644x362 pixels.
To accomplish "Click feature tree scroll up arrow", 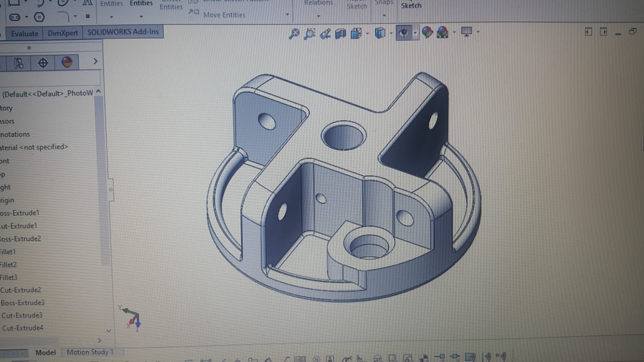I will point(98,92).
